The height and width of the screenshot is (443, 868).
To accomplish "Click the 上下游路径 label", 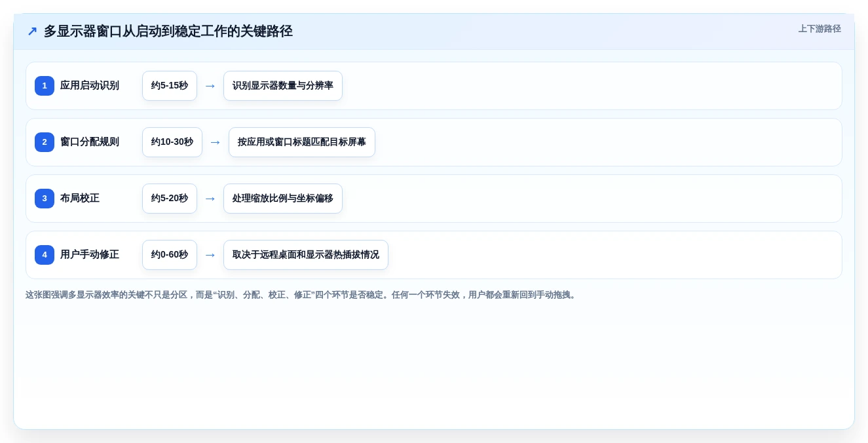I will pyautogui.click(x=820, y=29).
